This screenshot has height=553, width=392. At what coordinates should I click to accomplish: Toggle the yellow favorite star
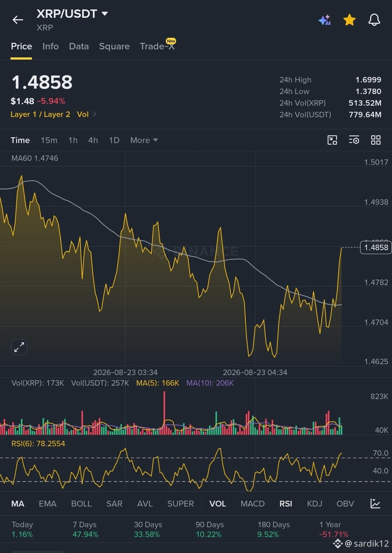(350, 20)
